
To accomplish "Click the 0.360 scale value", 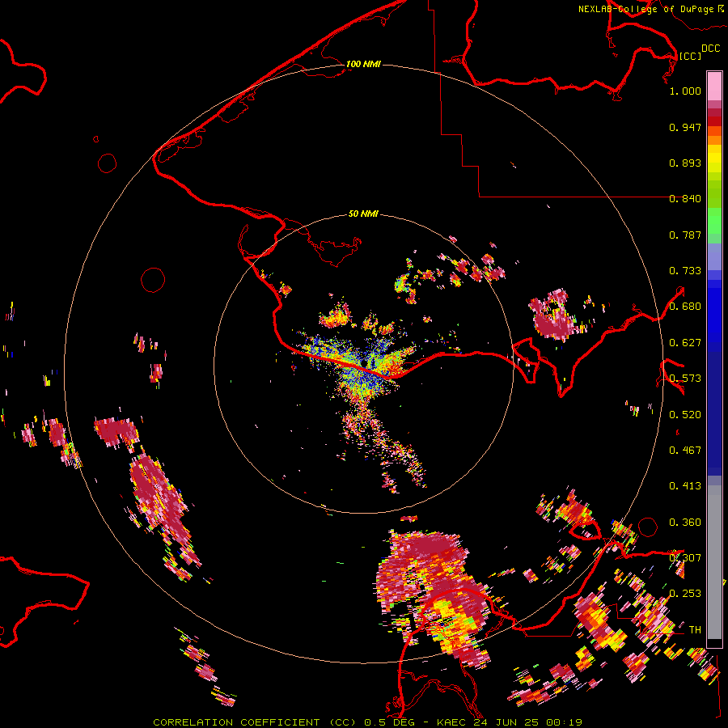I will (x=685, y=523).
